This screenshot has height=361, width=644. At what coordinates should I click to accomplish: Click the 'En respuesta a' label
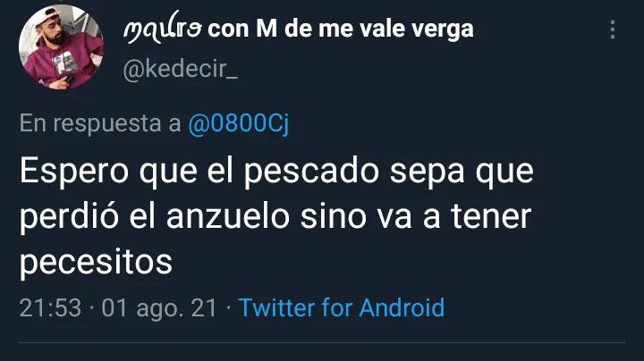[x=100, y=123]
